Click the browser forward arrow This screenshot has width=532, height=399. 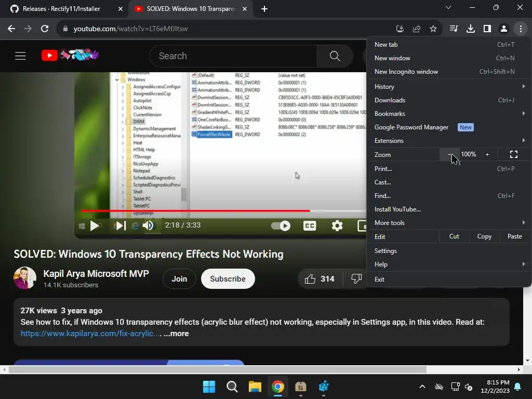[x=28, y=29]
